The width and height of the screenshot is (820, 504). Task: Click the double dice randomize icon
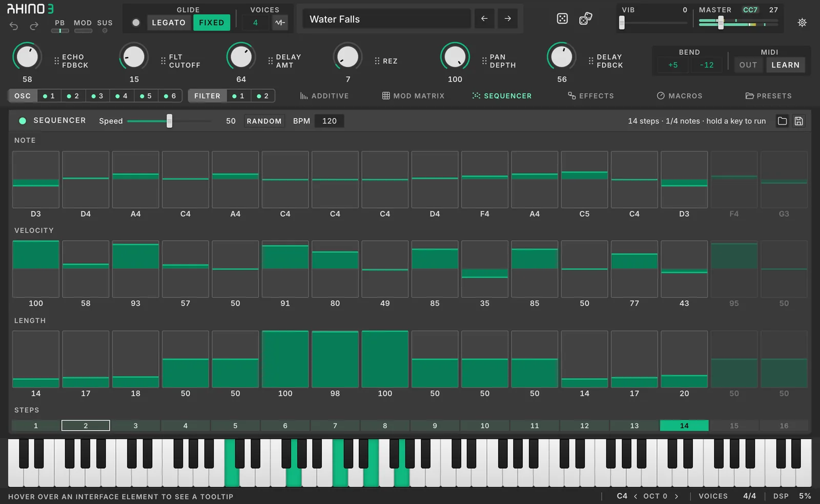585,19
